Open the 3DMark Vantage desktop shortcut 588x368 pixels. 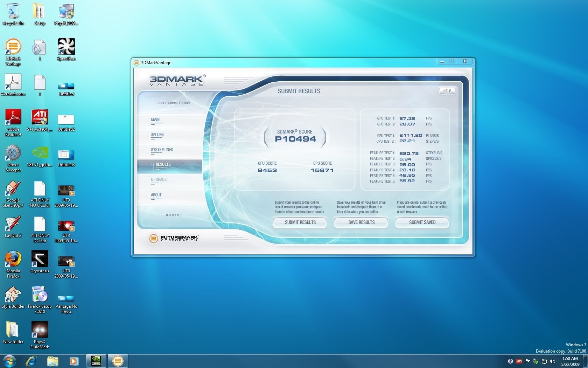pos(13,51)
